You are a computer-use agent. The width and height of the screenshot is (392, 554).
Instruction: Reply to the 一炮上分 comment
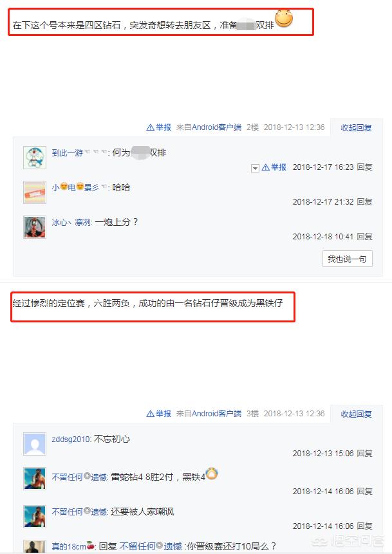pos(364,236)
